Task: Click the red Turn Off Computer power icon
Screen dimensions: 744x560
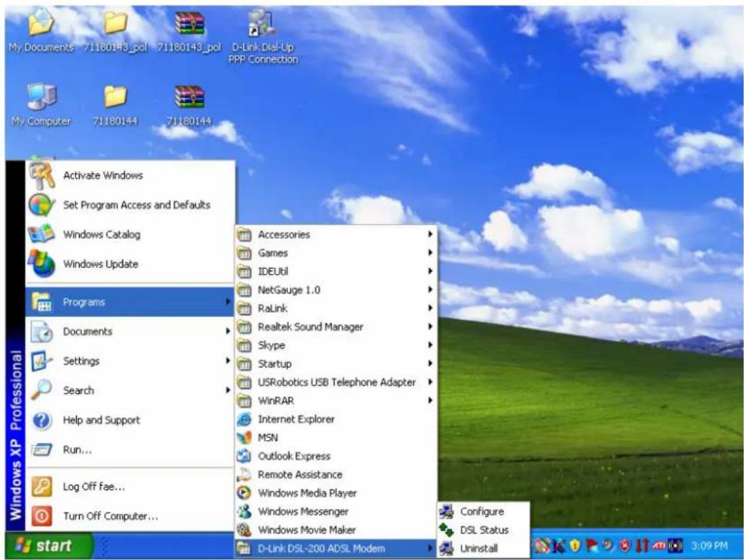Action: click(42, 516)
